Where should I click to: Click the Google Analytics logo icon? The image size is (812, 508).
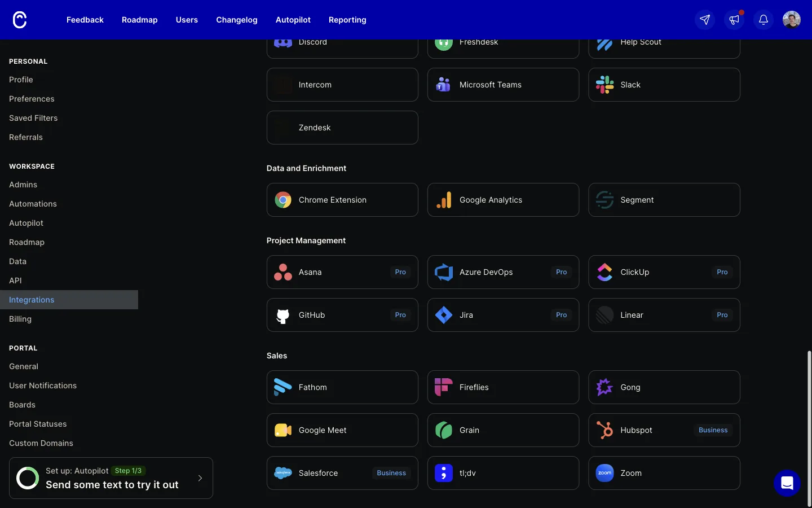click(x=444, y=200)
